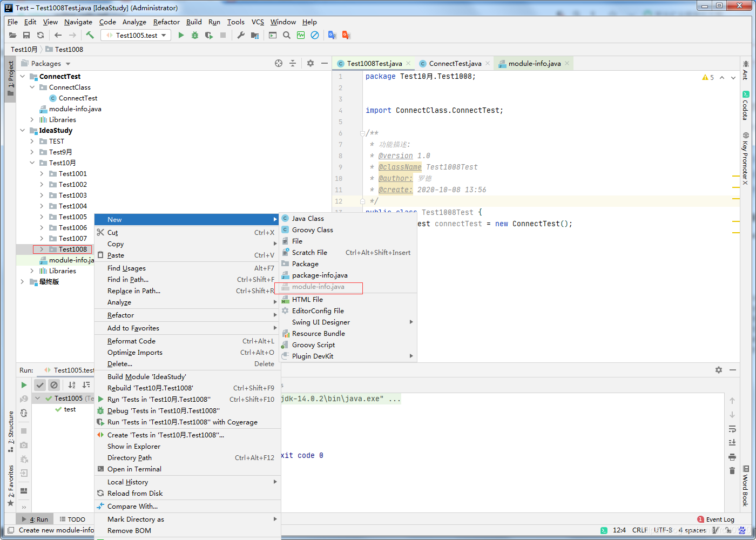
Task: Start debugging with the bug icon
Action: point(195,35)
